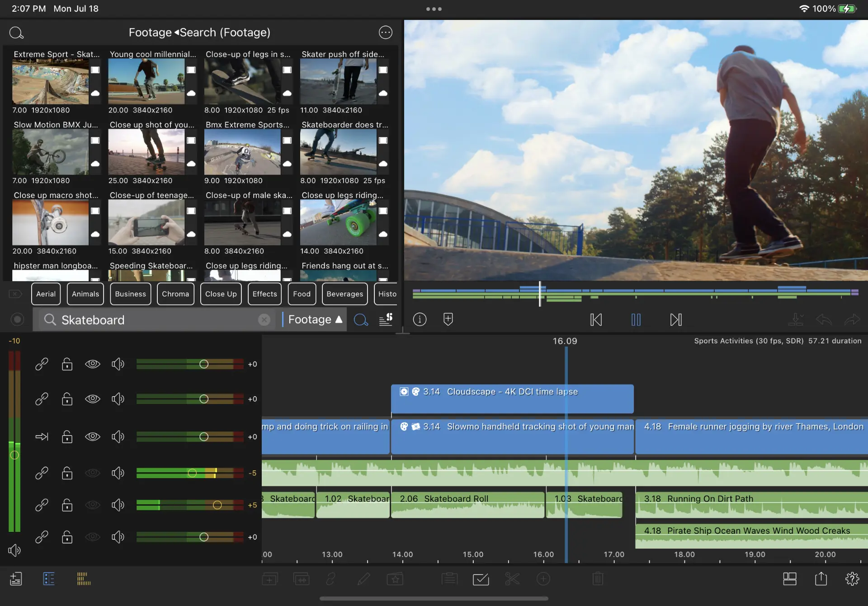Select the Close Up category tab
The image size is (868, 606).
221,294
